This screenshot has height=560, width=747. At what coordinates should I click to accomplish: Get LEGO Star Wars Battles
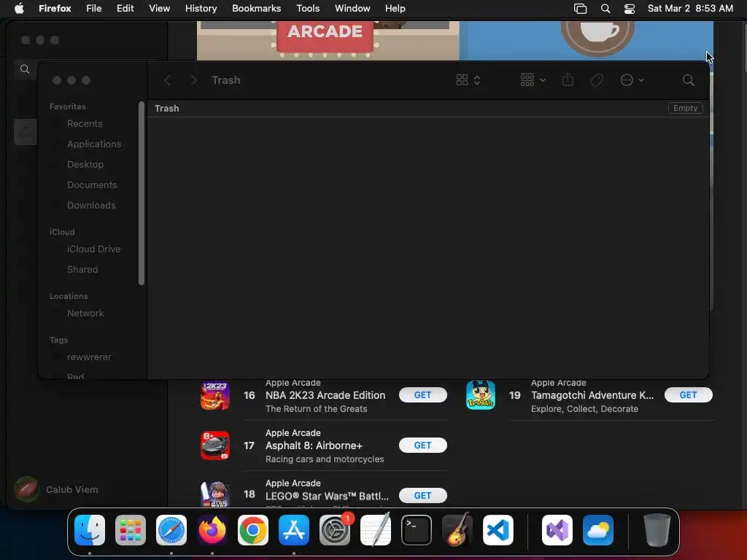pos(422,495)
